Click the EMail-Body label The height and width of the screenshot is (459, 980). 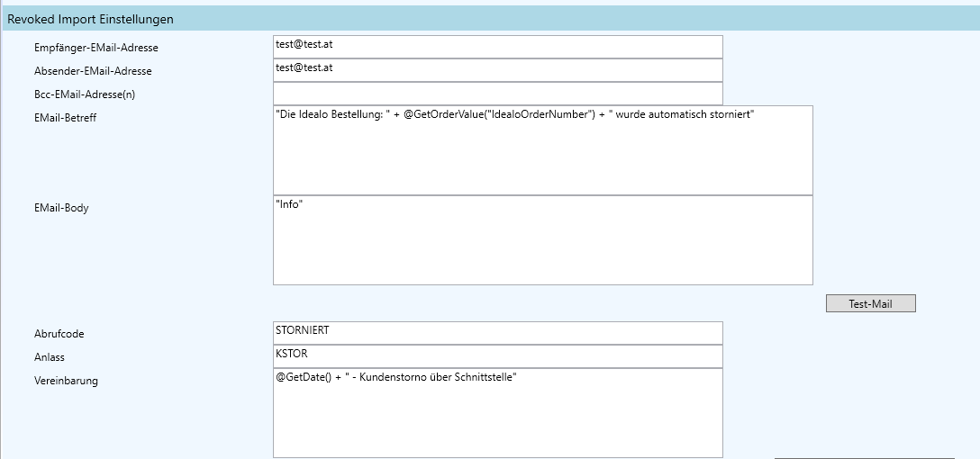pyautogui.click(x=61, y=208)
